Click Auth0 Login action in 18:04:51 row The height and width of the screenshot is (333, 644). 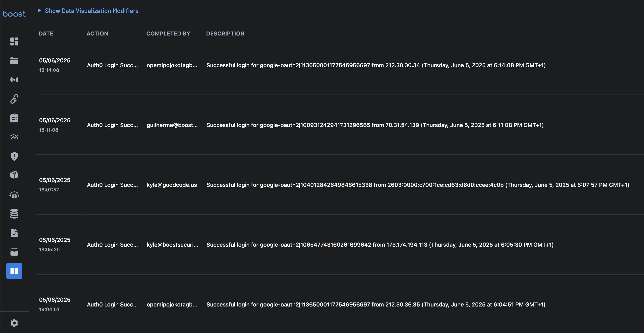[112, 304]
